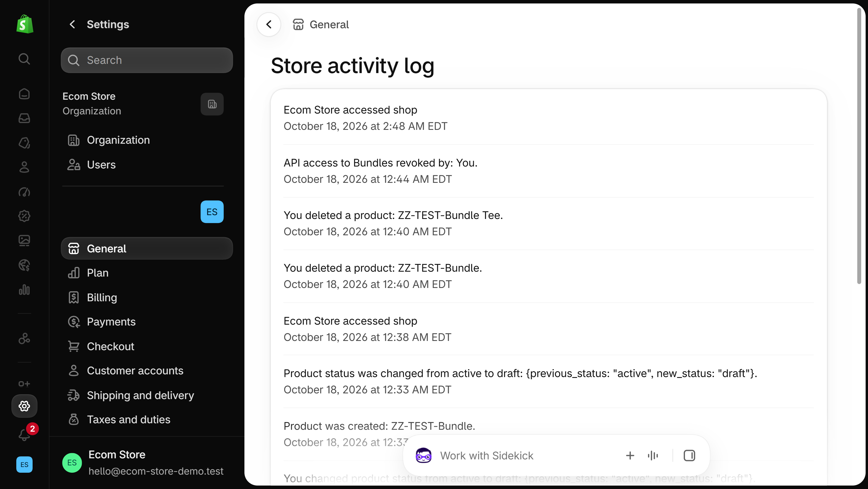Open Billing settings
Image resolution: width=868 pixels, height=489 pixels.
pyautogui.click(x=147, y=297)
